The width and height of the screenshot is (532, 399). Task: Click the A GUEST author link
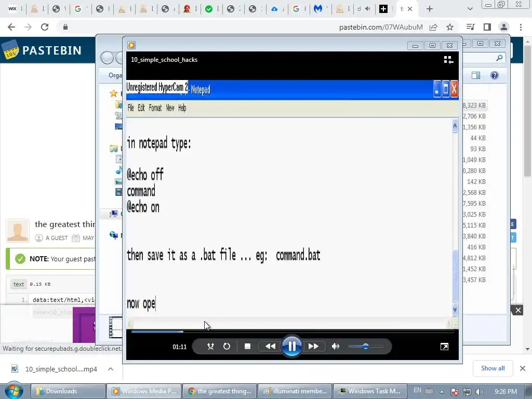click(x=57, y=238)
